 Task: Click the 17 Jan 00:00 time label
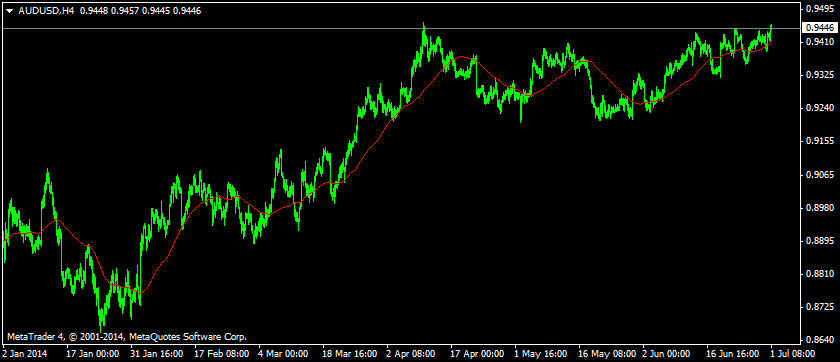(92, 354)
